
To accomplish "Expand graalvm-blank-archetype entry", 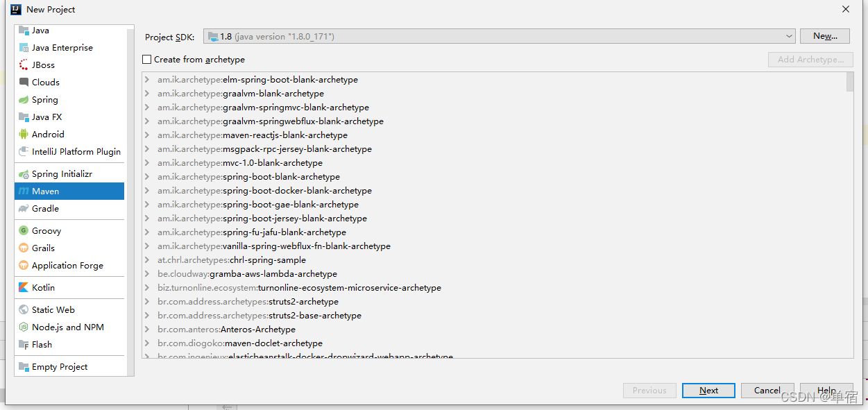I will (x=147, y=94).
